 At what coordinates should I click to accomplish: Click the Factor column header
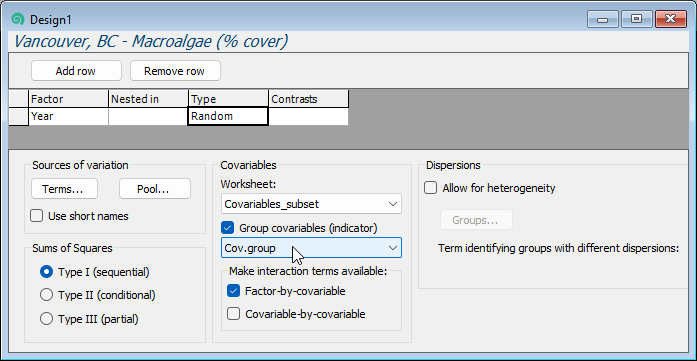pos(68,99)
